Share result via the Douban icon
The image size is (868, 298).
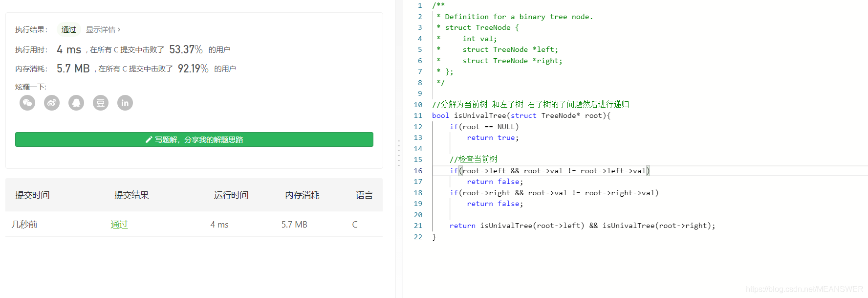click(x=101, y=103)
